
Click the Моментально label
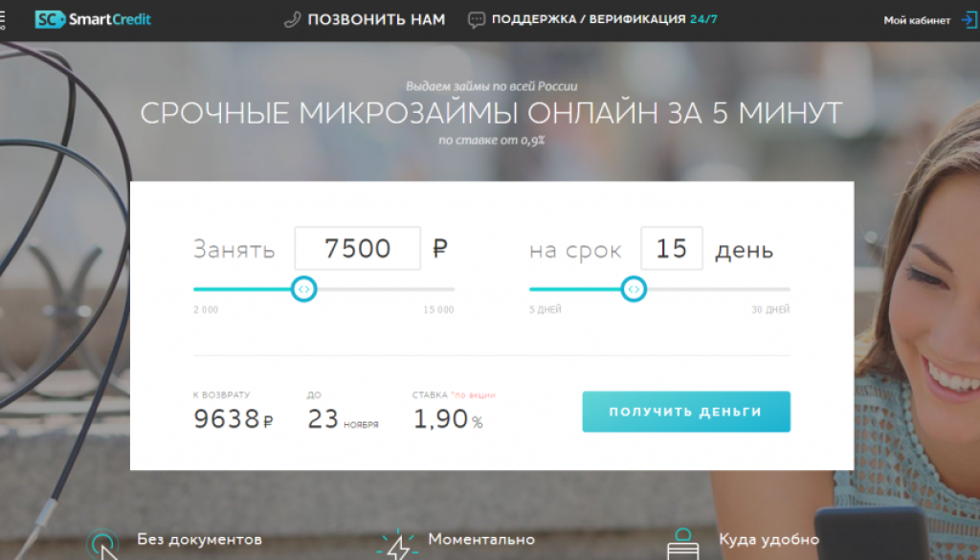pyautogui.click(x=481, y=539)
